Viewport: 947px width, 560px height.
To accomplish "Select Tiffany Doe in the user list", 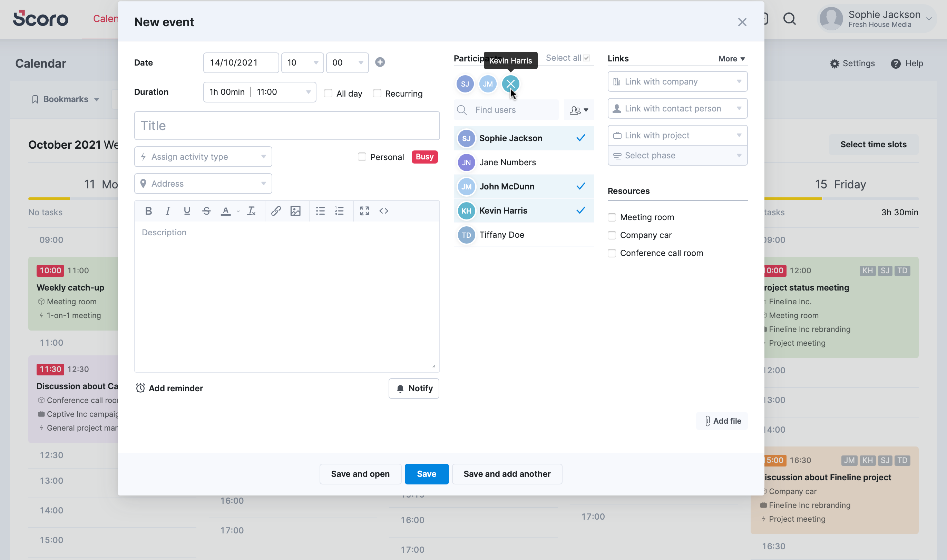I will click(524, 235).
